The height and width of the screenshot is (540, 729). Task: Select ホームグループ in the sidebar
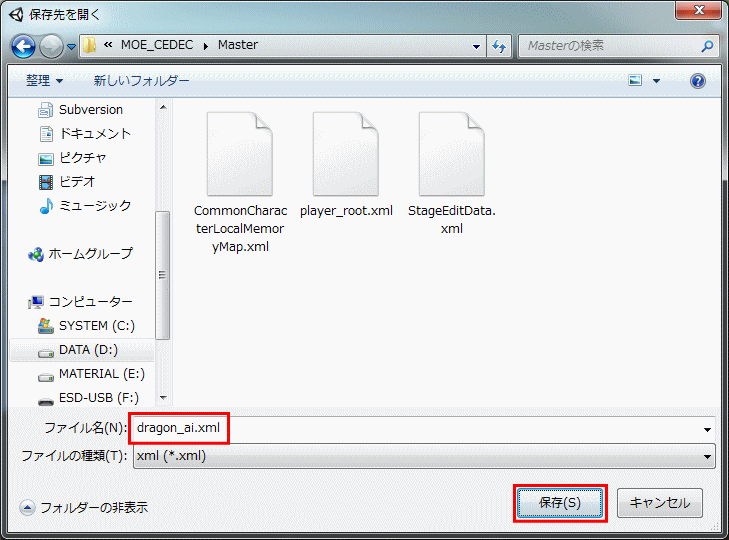point(80,254)
